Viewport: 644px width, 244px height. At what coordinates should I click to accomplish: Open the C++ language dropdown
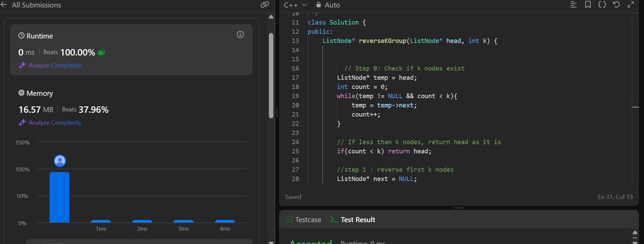295,5
